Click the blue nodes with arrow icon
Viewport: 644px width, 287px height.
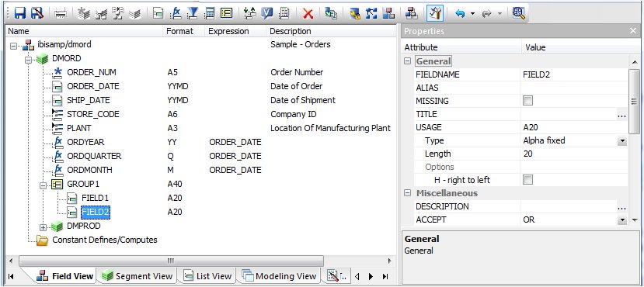click(371, 13)
